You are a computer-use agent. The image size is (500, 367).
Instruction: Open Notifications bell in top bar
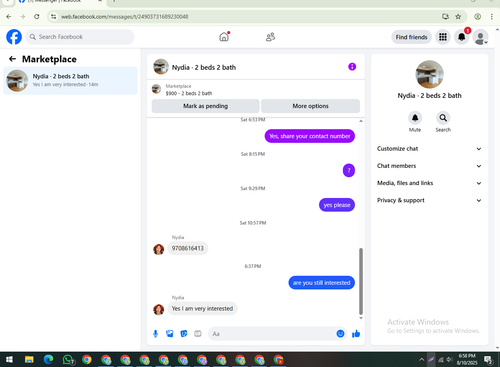462,37
